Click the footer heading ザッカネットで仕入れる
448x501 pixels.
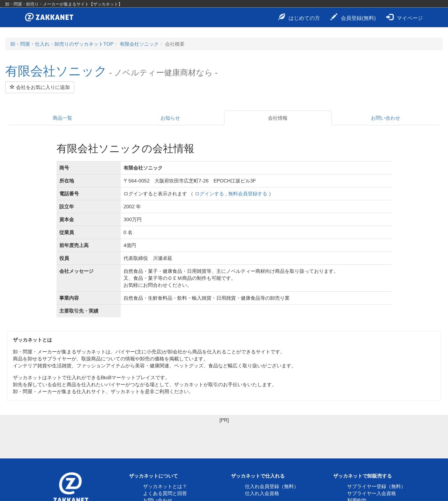(258, 476)
